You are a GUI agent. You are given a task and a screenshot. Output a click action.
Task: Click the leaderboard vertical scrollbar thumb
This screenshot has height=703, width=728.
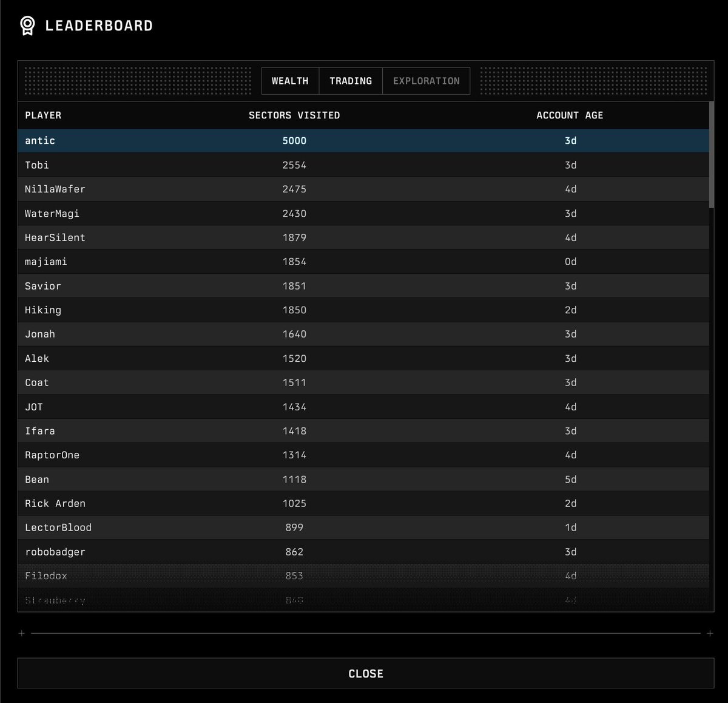click(x=712, y=155)
